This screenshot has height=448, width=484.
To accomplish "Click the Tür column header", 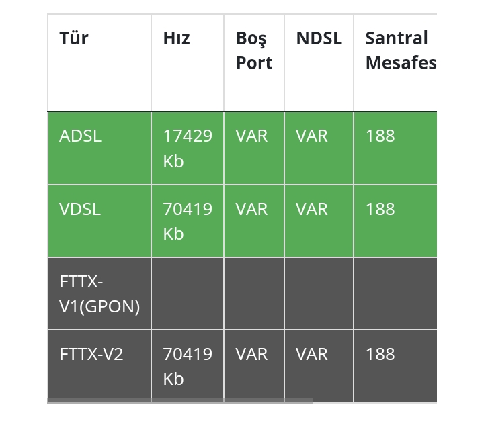I will (74, 38).
